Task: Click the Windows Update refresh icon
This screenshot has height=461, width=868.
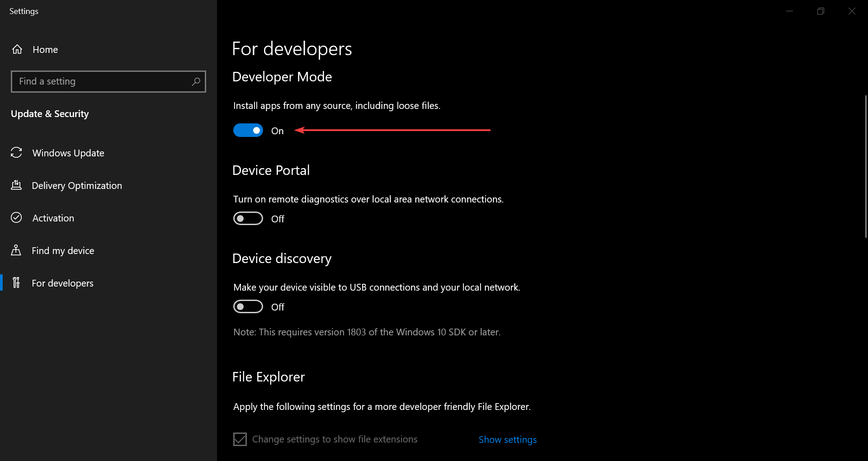Action: [x=16, y=153]
